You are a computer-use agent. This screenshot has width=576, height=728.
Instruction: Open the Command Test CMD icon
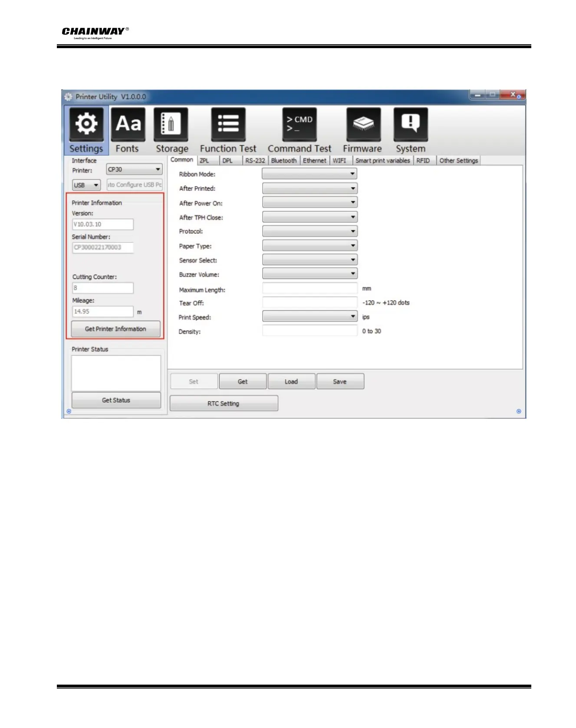click(300, 125)
